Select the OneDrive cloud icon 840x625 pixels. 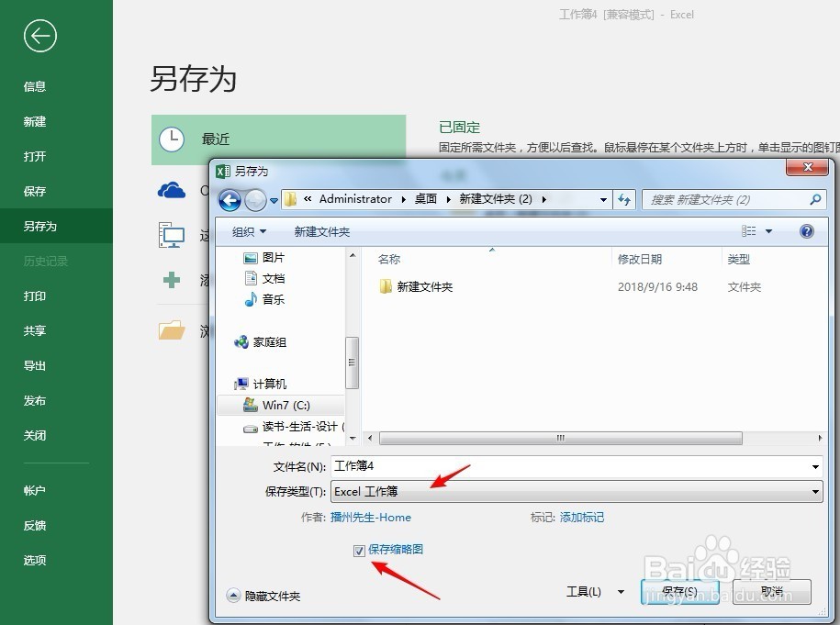[x=174, y=190]
